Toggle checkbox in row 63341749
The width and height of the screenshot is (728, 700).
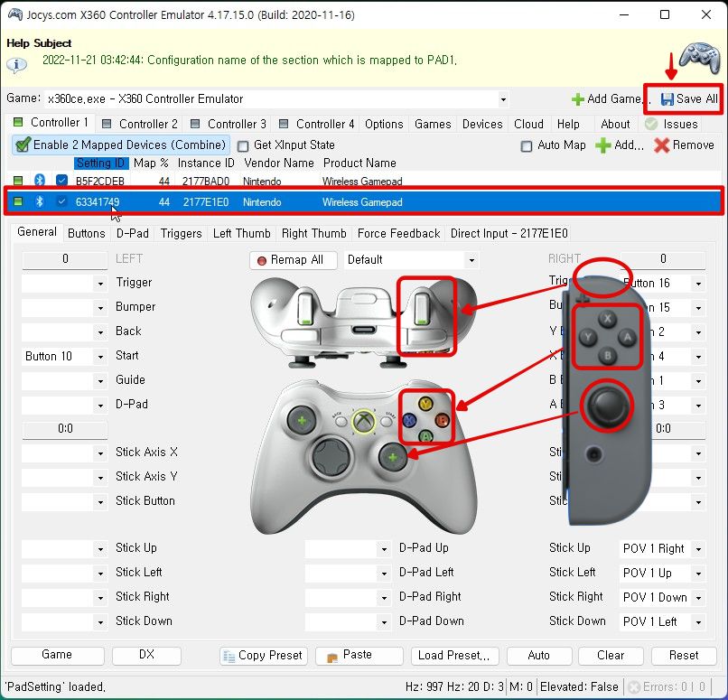pyautogui.click(x=61, y=201)
